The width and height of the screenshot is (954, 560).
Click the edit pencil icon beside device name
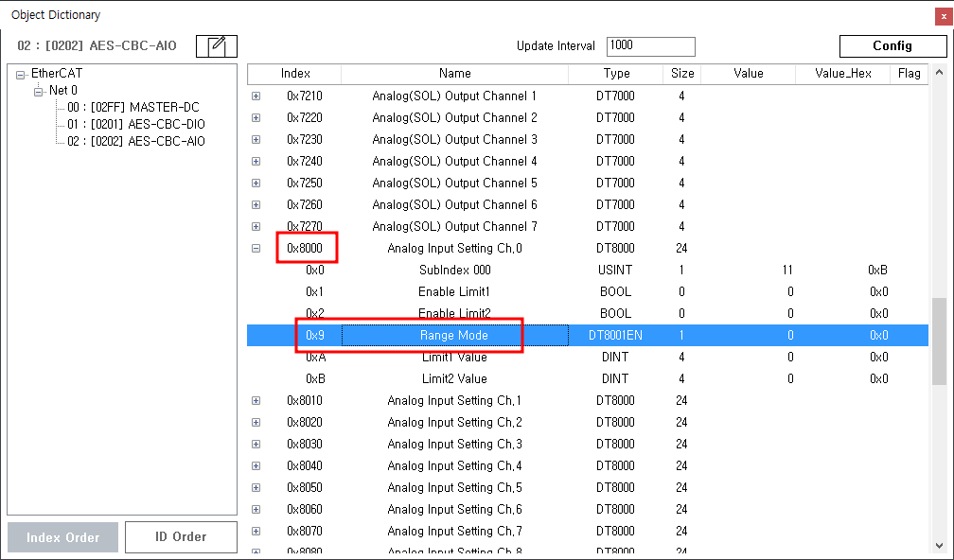coord(216,45)
